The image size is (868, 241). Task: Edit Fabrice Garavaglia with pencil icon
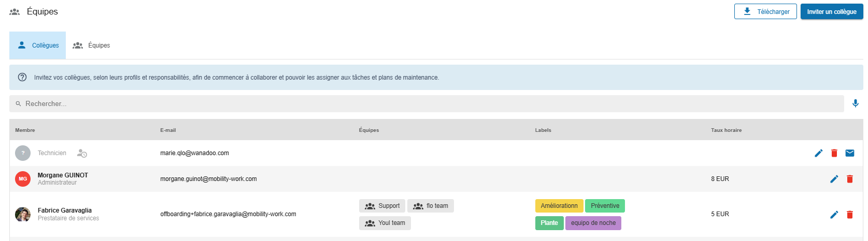tap(834, 215)
